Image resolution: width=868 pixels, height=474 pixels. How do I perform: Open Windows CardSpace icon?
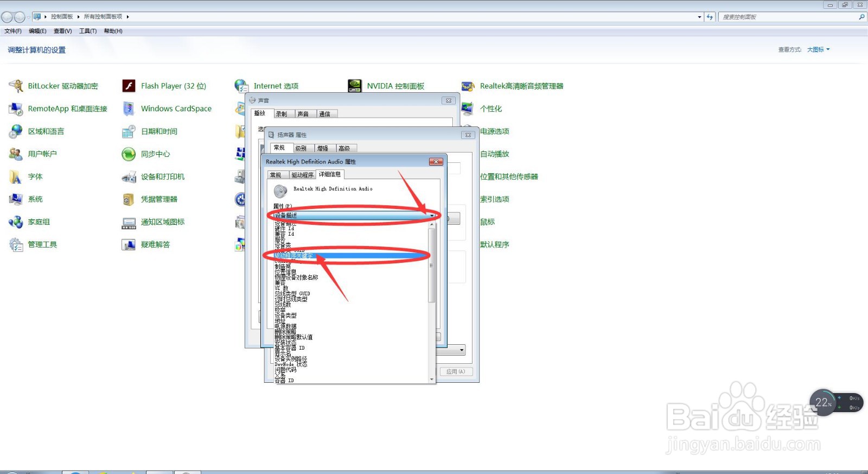pyautogui.click(x=129, y=109)
